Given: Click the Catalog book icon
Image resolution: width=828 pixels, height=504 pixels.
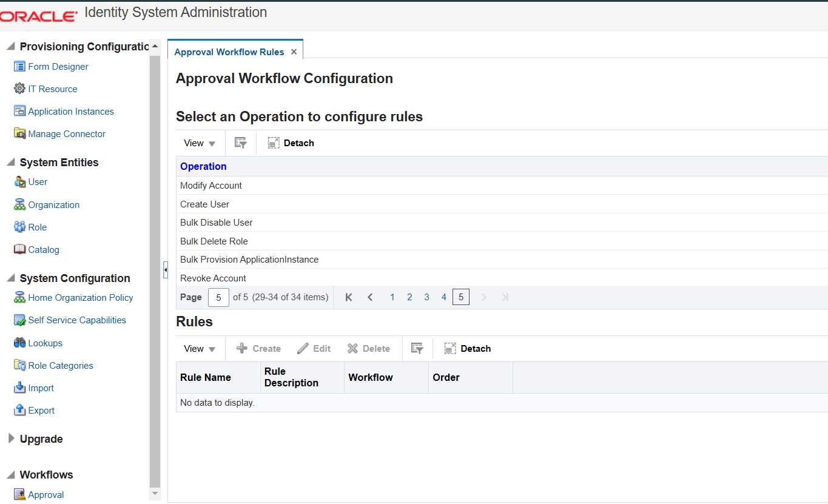Looking at the screenshot, I should tap(19, 250).
